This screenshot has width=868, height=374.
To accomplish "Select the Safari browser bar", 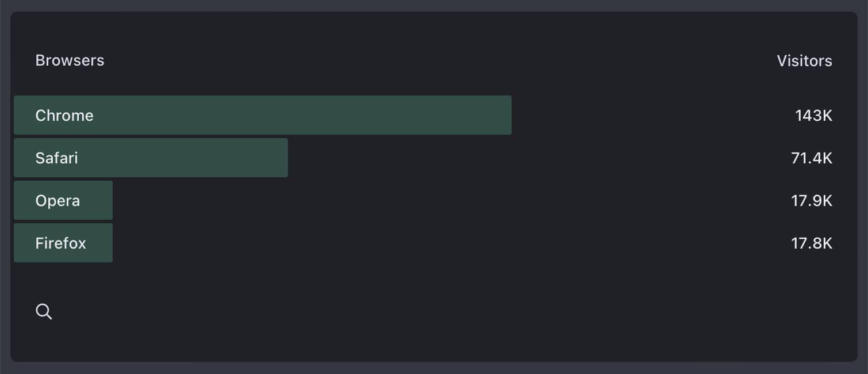I will pyautogui.click(x=149, y=158).
